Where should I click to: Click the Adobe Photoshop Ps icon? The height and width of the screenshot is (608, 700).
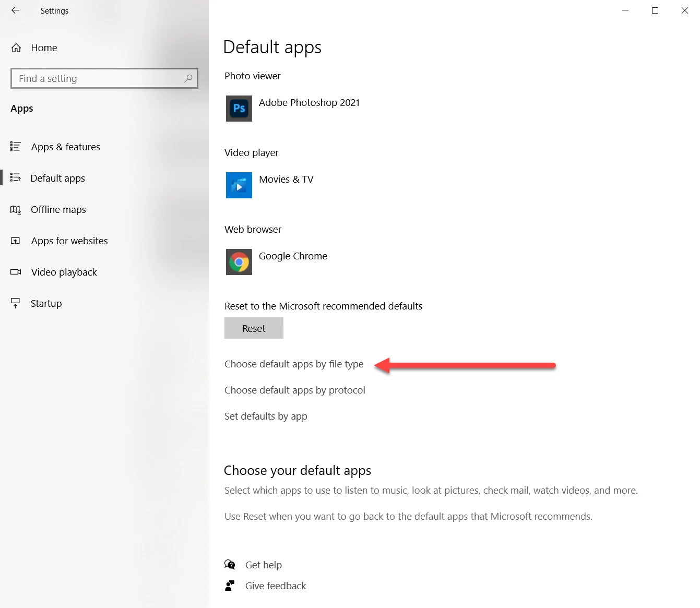239,109
